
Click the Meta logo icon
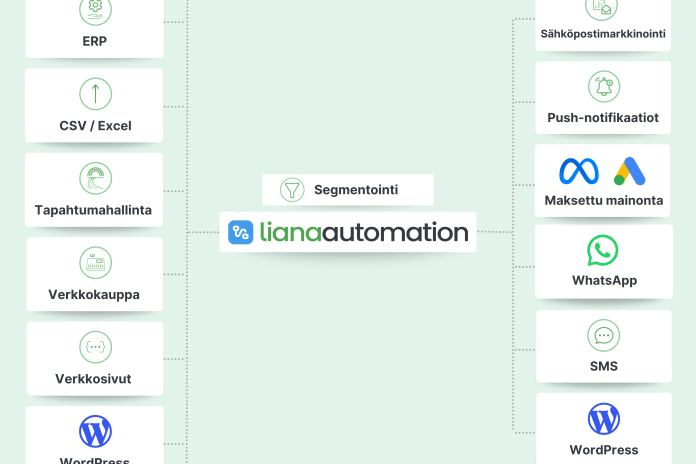coord(579,171)
